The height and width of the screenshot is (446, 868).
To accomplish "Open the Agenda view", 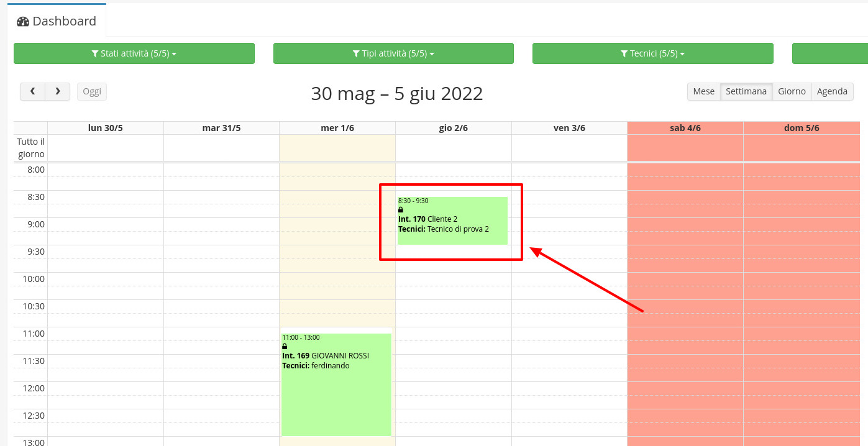I will (832, 91).
